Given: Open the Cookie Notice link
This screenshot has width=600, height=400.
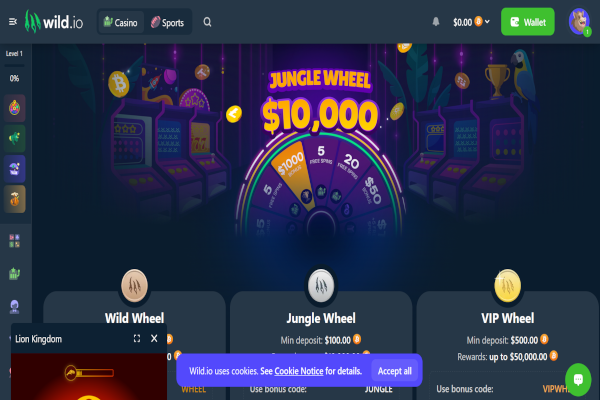Looking at the screenshot, I should [x=299, y=371].
